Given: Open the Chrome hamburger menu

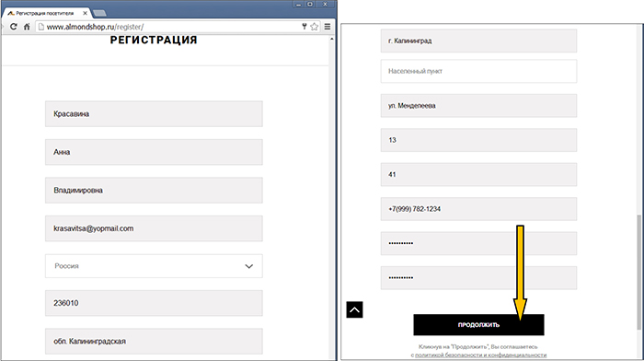Looking at the screenshot, I should (x=328, y=27).
